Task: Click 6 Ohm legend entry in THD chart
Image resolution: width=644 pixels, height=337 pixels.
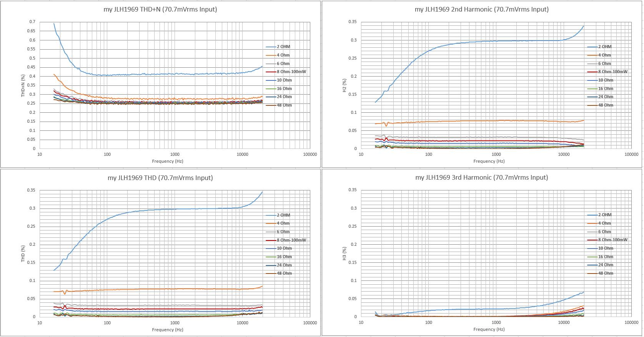Action: tap(278, 232)
